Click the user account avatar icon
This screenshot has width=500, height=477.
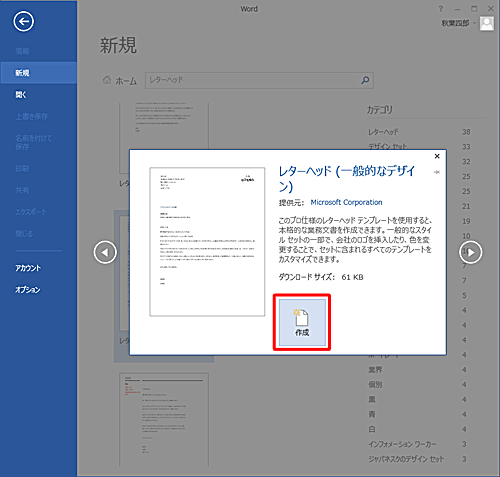487,24
